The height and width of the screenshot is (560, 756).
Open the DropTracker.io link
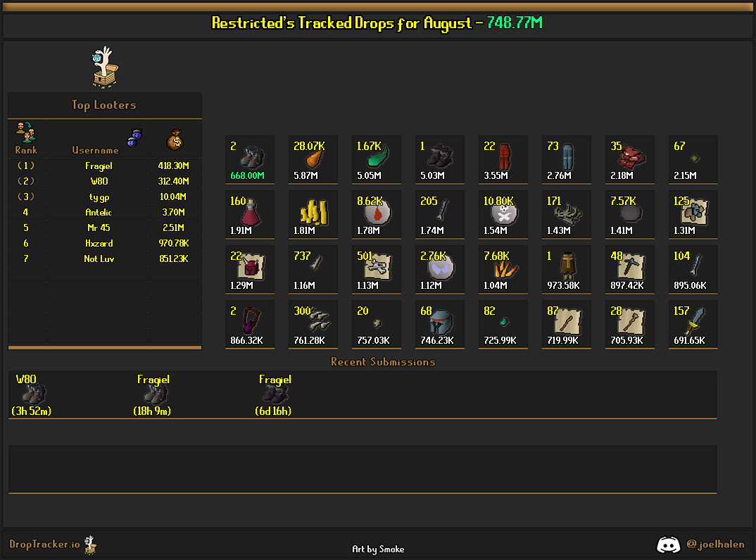(45, 545)
